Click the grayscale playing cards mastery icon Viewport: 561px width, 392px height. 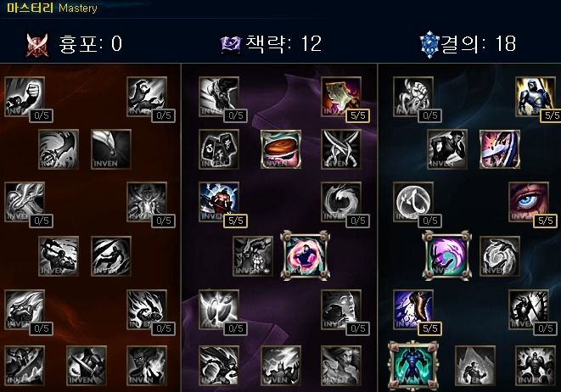point(219,149)
